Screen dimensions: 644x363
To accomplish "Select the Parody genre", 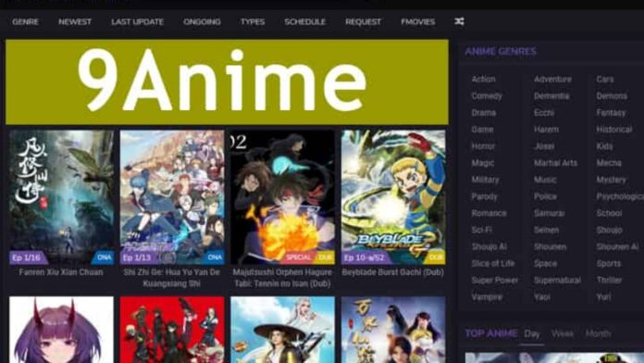I will (484, 196).
